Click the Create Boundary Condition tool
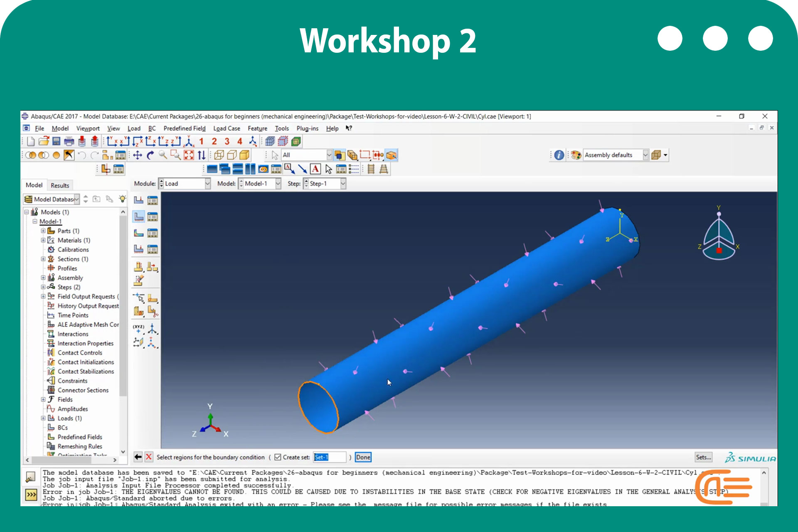Screen dimensions: 798x532 (x=138, y=217)
